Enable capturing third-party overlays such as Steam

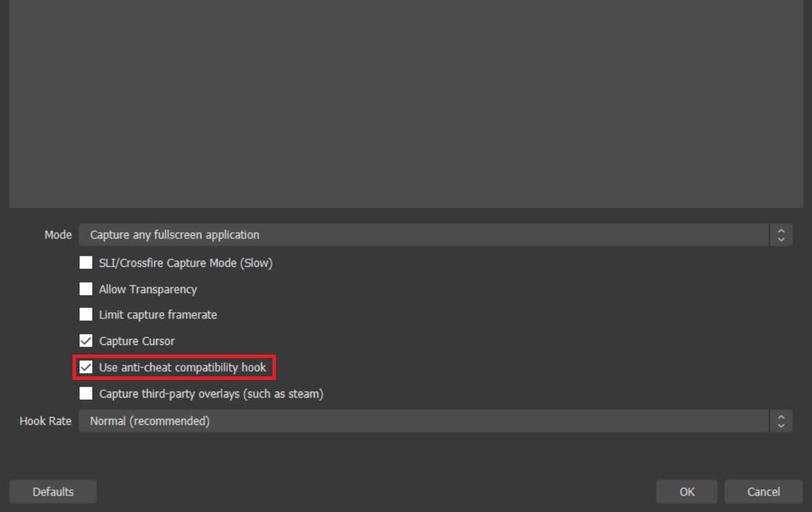[86, 394]
